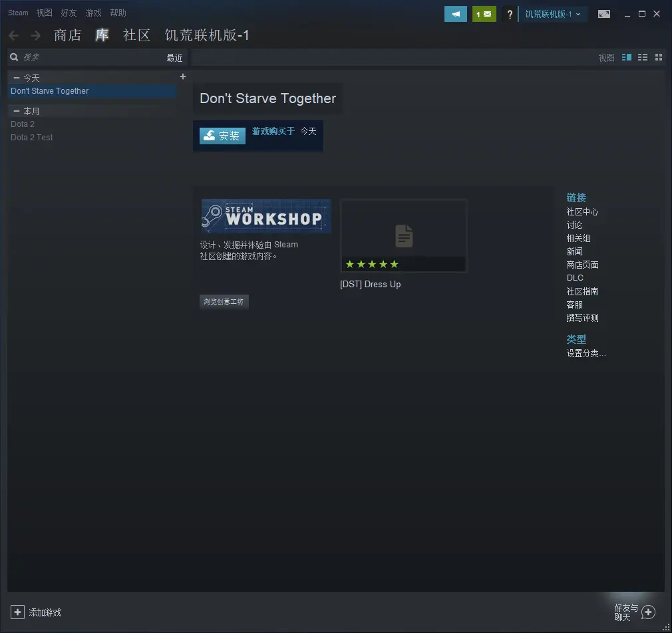
Task: Open the [DST] Dress Up thumbnail
Action: pyautogui.click(x=403, y=235)
